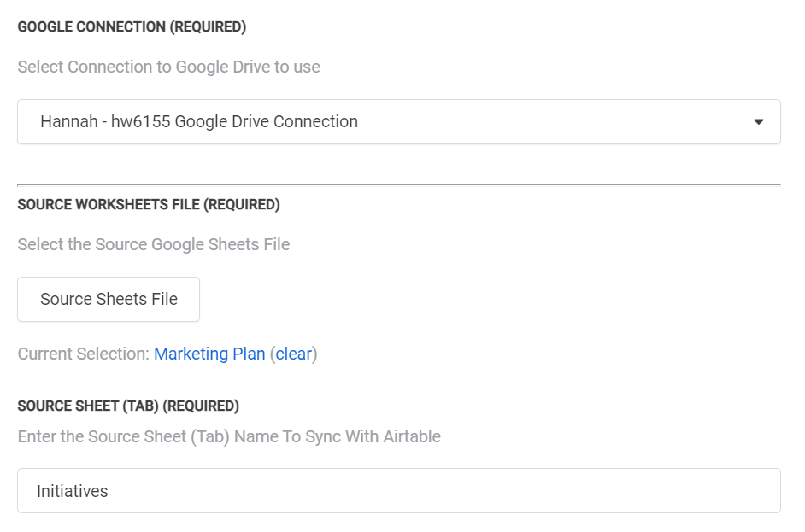The width and height of the screenshot is (805, 532).
Task: Click the GOOGLE CONNECTION (REQUIRED) label
Action: click(x=132, y=26)
